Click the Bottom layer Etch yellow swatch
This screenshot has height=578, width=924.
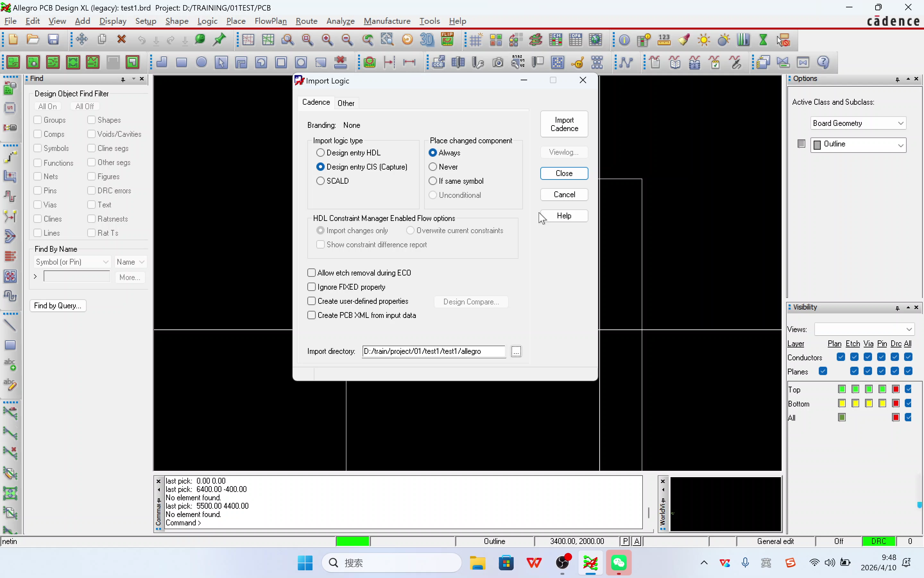click(855, 403)
